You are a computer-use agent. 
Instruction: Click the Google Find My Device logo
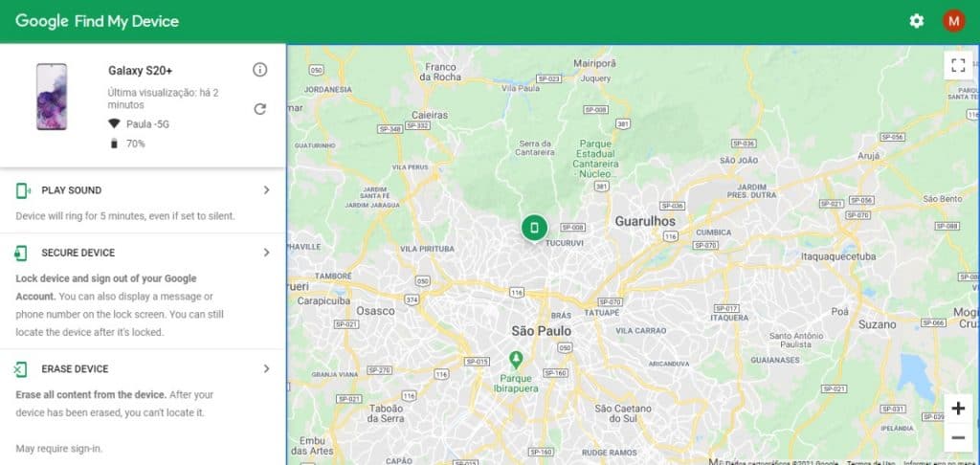click(97, 21)
